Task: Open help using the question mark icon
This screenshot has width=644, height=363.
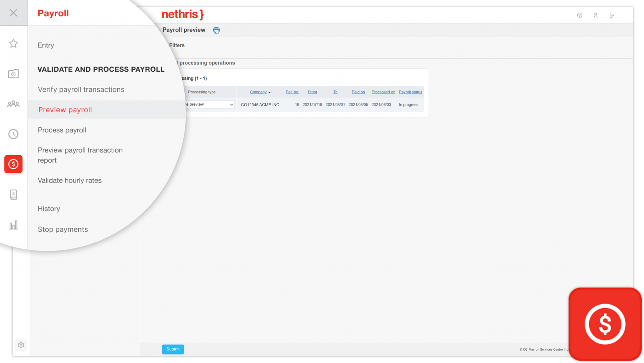Action: coord(580,15)
